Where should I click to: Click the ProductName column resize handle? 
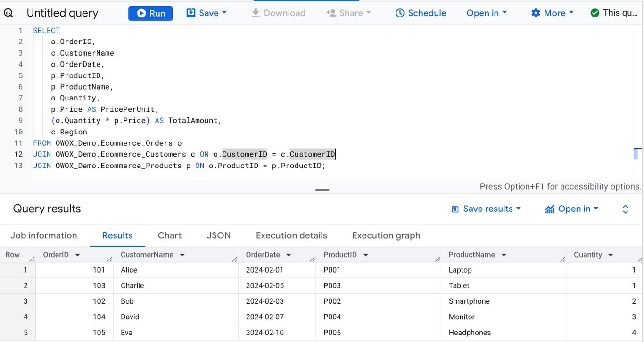pos(562,259)
